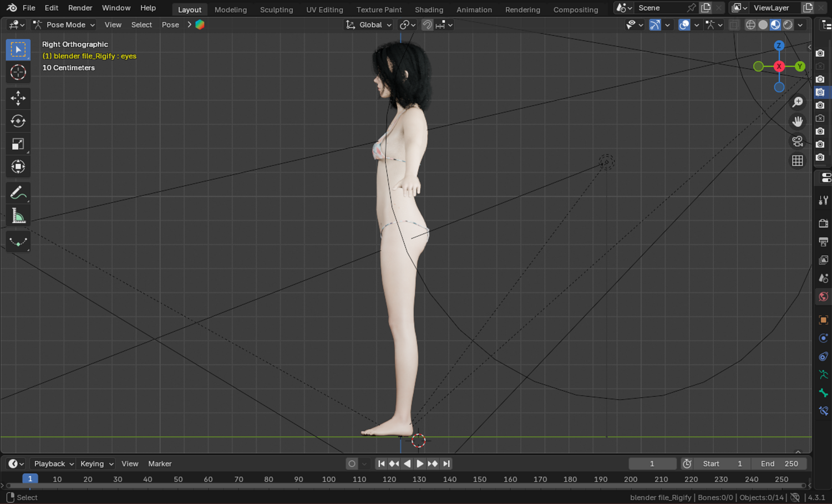Open the Pose menu in viewport header
Screen dimensions: 832x504
170,25
